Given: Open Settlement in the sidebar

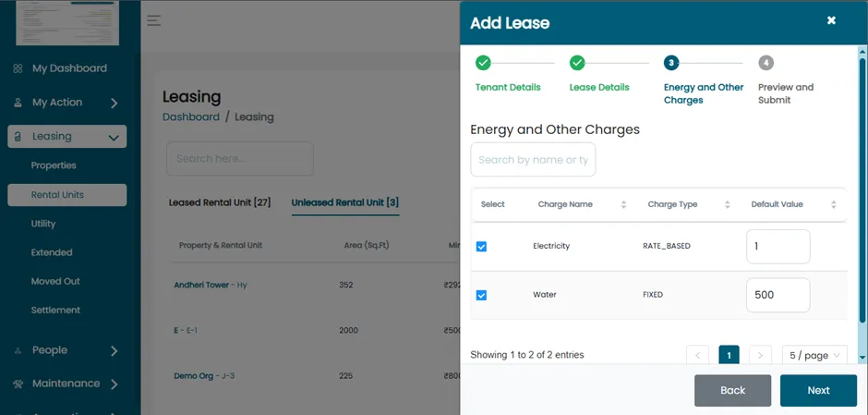Looking at the screenshot, I should pyautogui.click(x=55, y=311).
